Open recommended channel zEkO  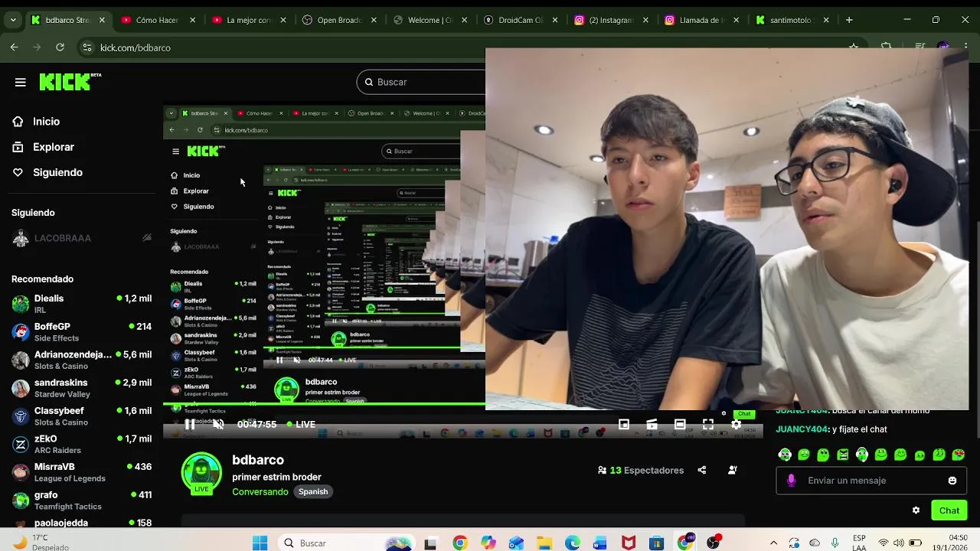(82, 445)
